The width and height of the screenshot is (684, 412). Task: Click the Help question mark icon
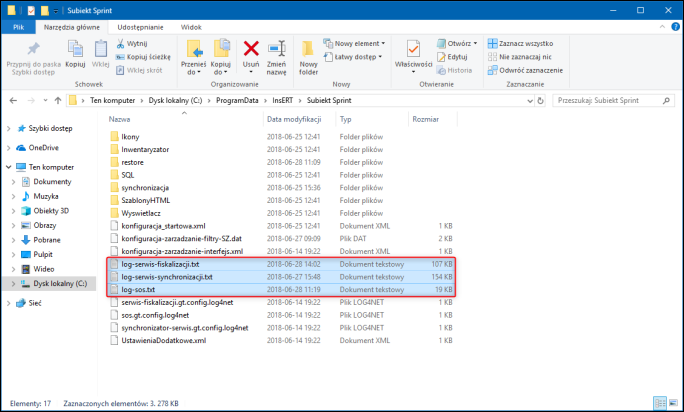[x=675, y=27]
